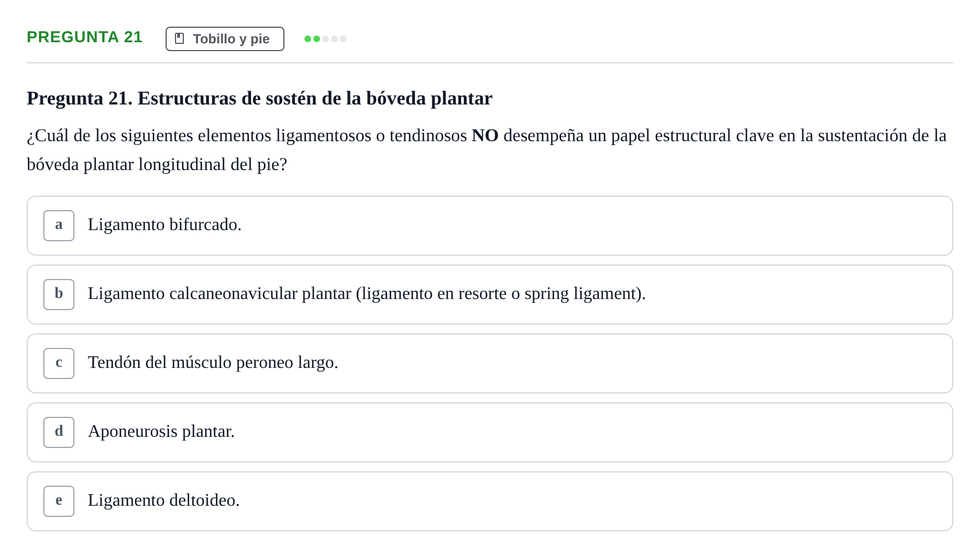The height and width of the screenshot is (558, 980).
Task: Click the green PREGUNTA 21 header label
Action: tap(84, 37)
